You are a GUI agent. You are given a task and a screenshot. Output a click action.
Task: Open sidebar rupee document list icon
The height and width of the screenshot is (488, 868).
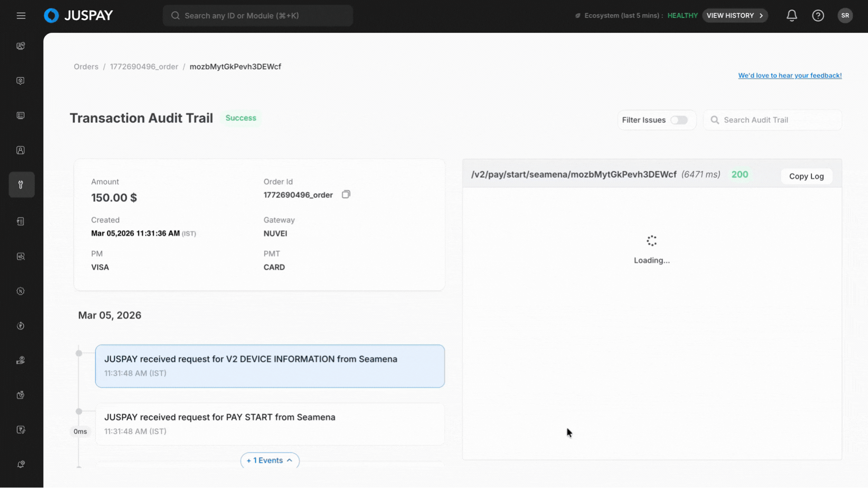21,221
